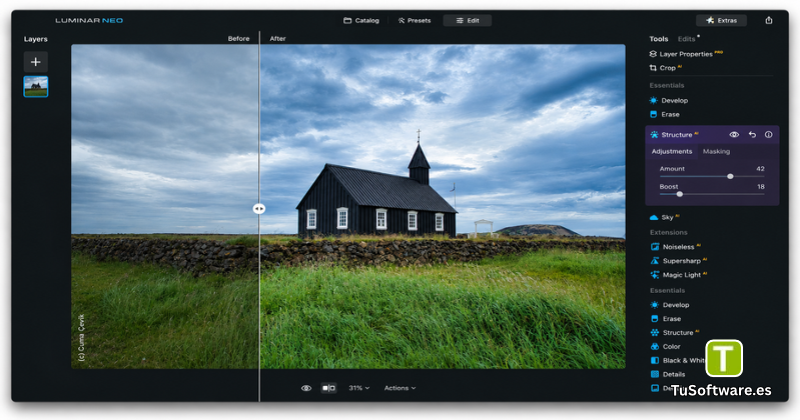
Task: Click the Before label
Action: point(238,38)
